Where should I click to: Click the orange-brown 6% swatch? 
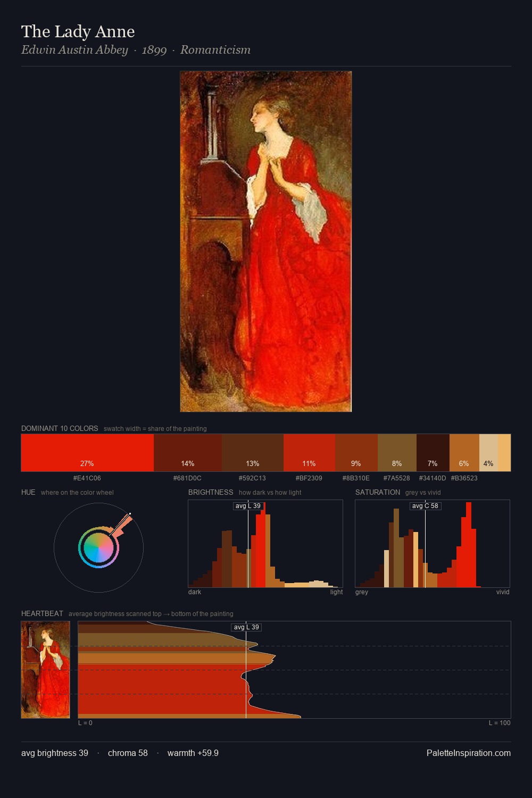click(464, 453)
